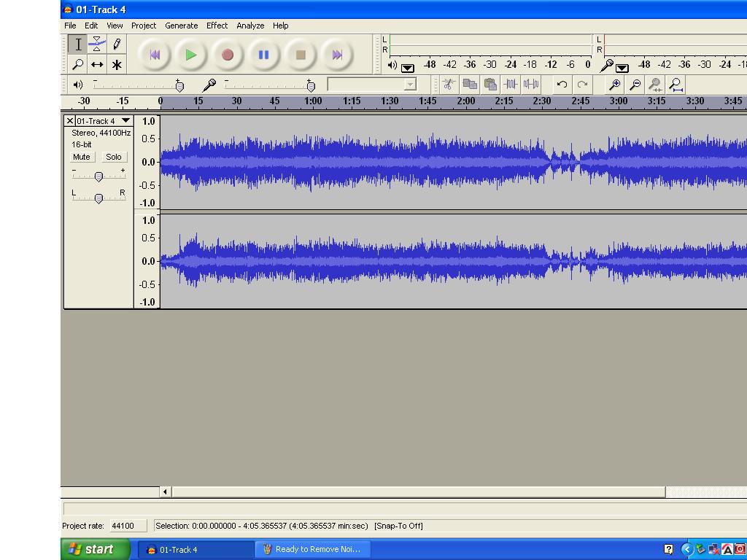The width and height of the screenshot is (747, 560).
Task: Open the Help menu
Action: pyautogui.click(x=280, y=26)
